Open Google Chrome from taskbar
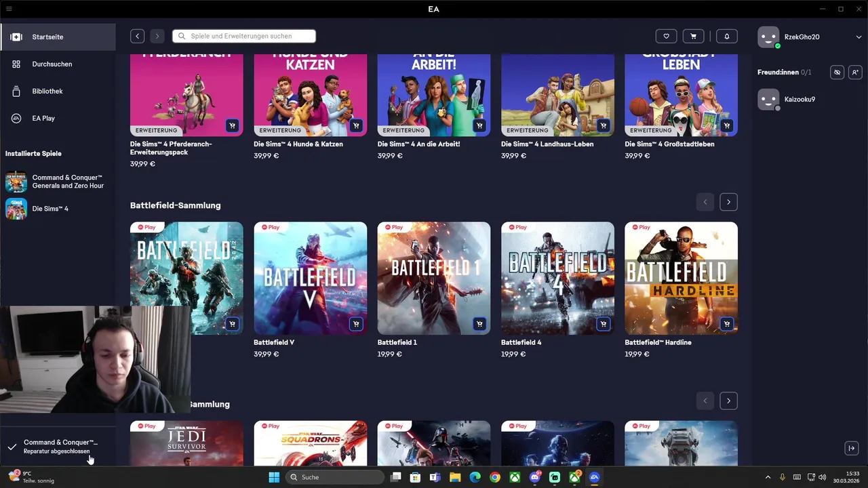 (495, 477)
